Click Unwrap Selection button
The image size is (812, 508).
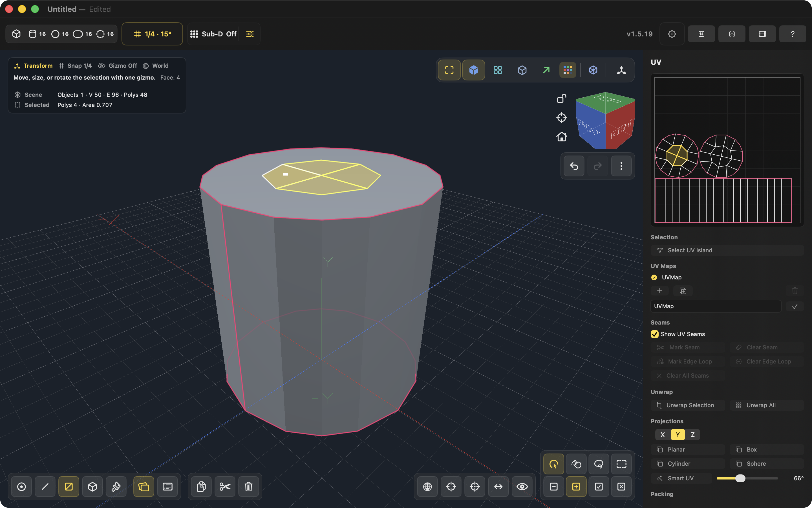[x=688, y=405]
